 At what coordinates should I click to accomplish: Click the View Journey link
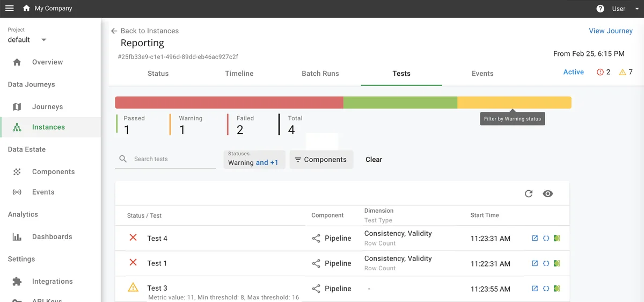610,31
